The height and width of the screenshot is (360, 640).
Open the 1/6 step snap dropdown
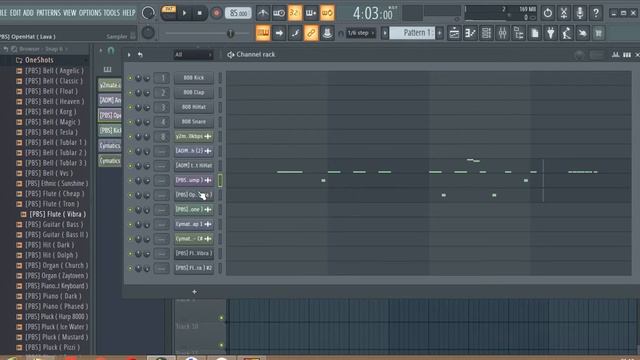coord(361,33)
